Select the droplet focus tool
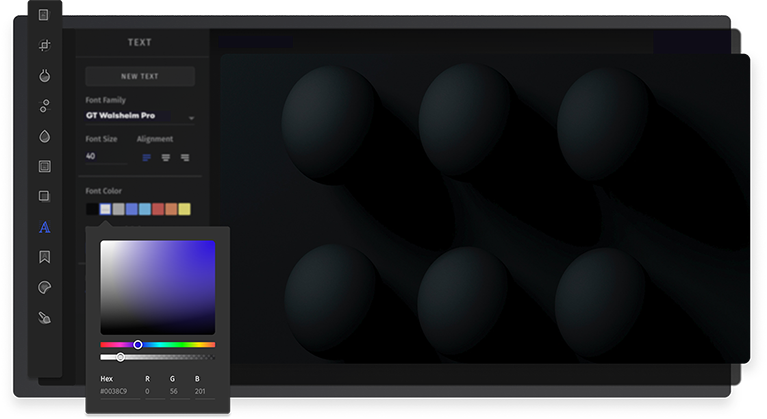This screenshot has width=767, height=419. (45, 136)
